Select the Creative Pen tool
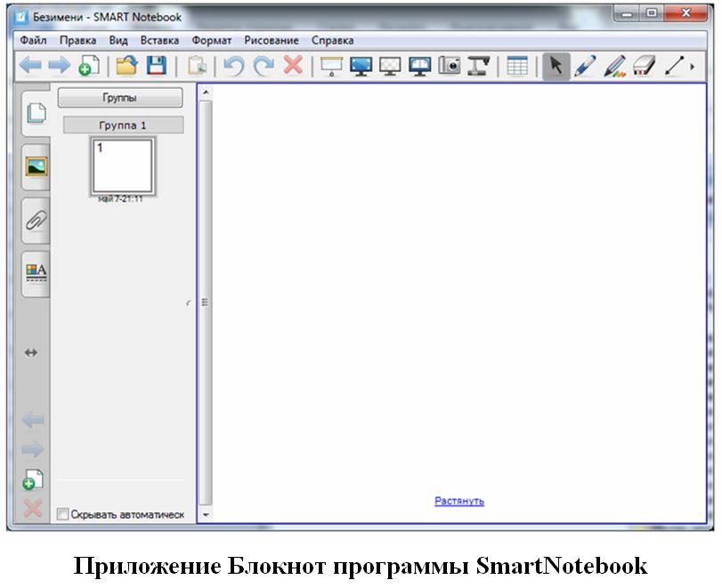 coord(614,66)
